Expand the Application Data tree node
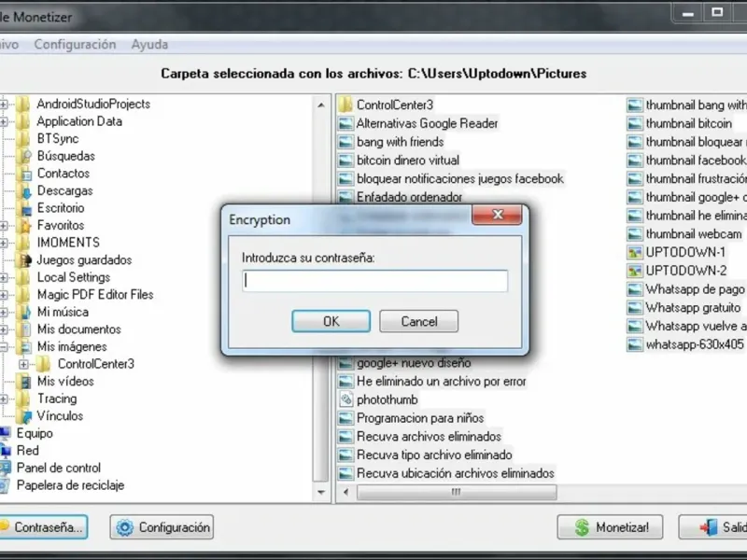The width and height of the screenshot is (747, 560). coord(4,121)
